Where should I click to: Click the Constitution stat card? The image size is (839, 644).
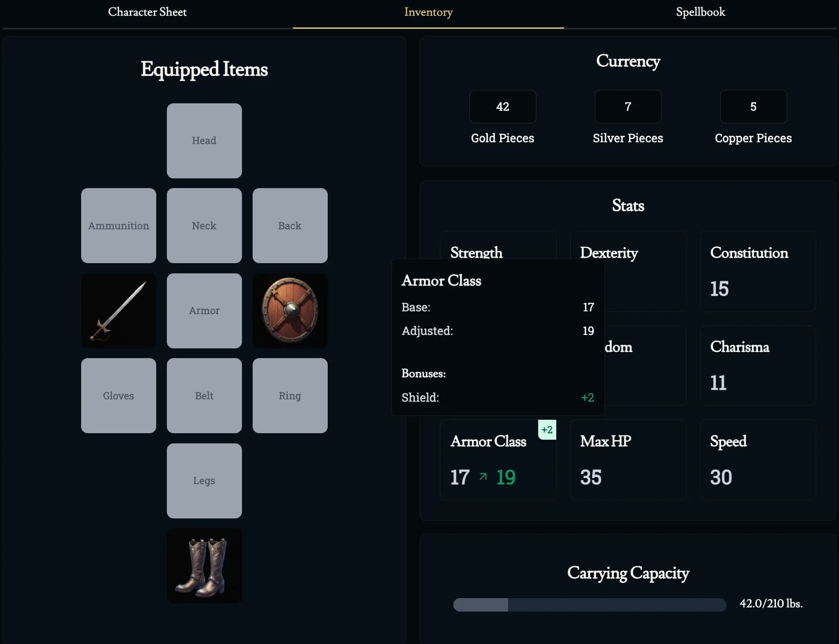point(758,271)
